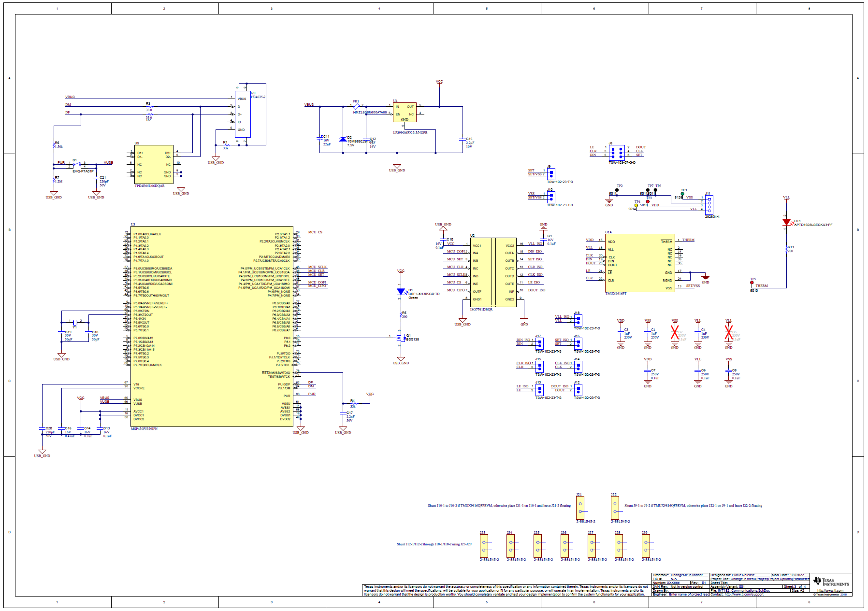Click the Q1 BSS138 MOSFET symbol
This screenshot has width=868, height=611.
click(400, 338)
